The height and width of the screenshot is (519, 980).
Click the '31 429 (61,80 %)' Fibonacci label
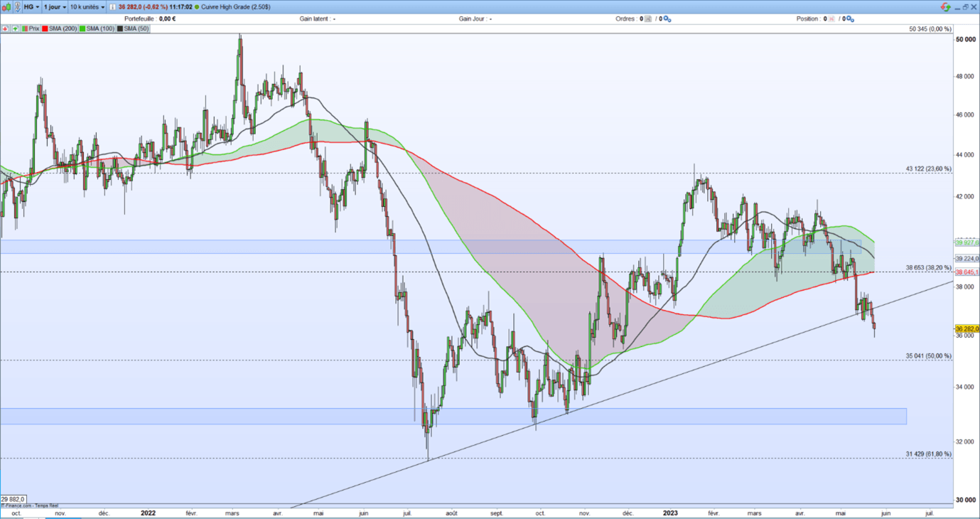point(928,454)
